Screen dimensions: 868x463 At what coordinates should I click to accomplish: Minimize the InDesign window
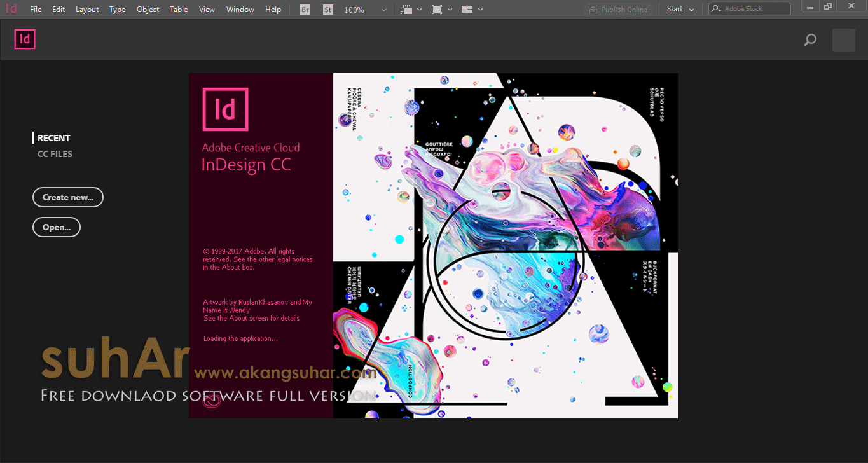point(811,6)
